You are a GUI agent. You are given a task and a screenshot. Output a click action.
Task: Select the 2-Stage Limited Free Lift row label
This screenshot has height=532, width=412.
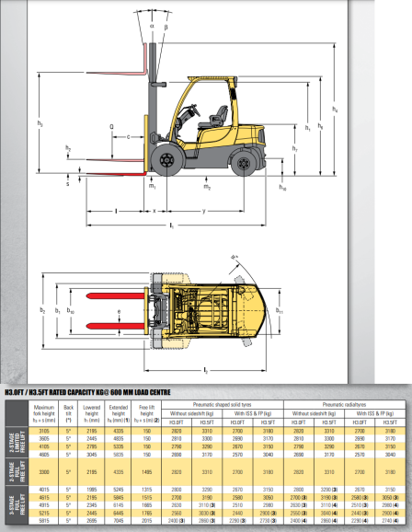click(17, 443)
